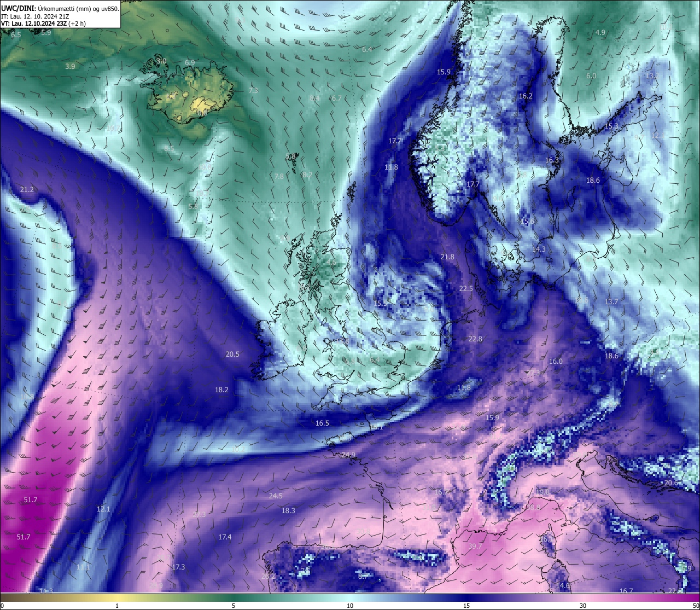Click the 3.9 value west of Iceland
The height and width of the screenshot is (610, 700).
coord(70,66)
